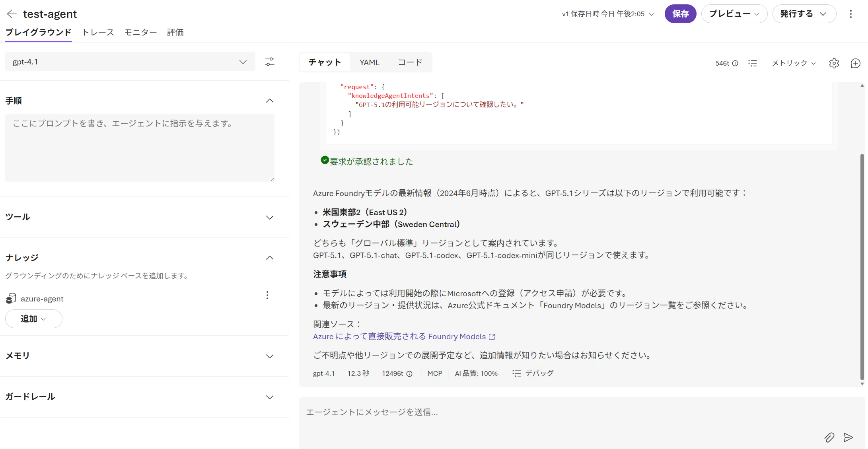Click the azure-agent knowledge entry

[42, 299]
